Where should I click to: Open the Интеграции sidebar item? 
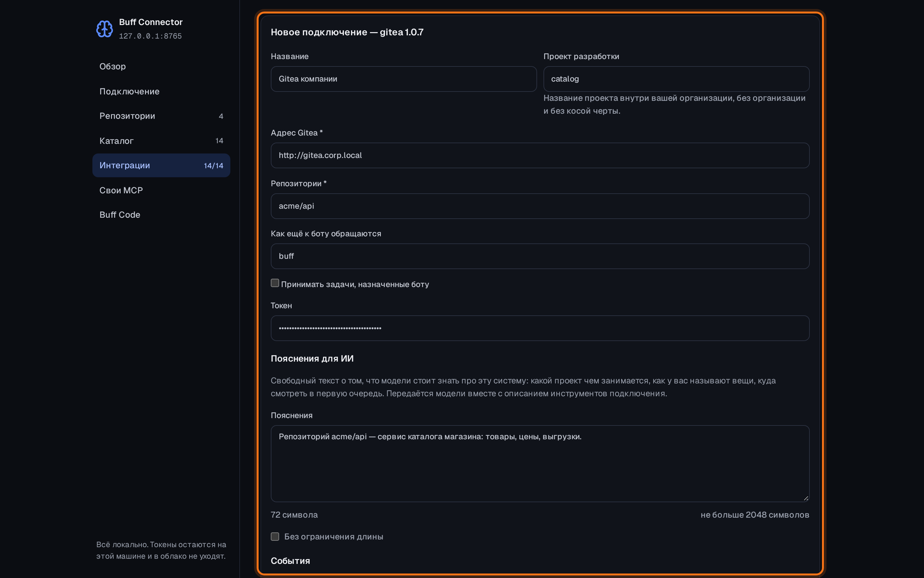[161, 165]
